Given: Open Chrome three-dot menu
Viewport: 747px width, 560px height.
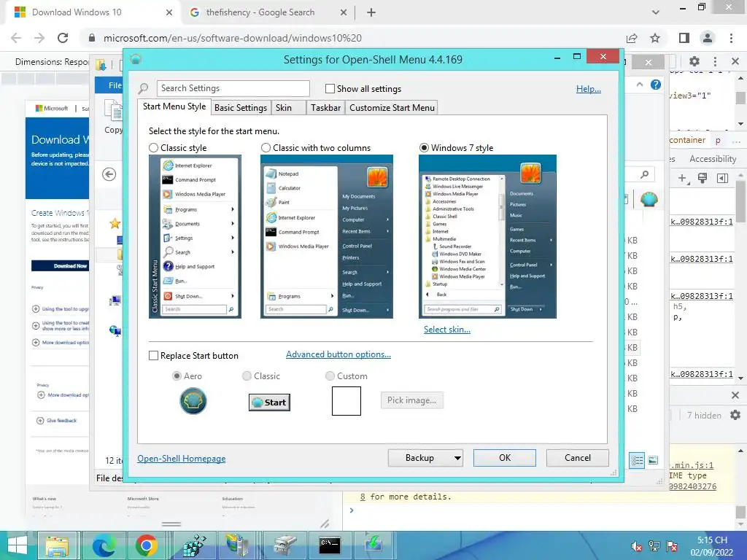Looking at the screenshot, I should pyautogui.click(x=731, y=38).
